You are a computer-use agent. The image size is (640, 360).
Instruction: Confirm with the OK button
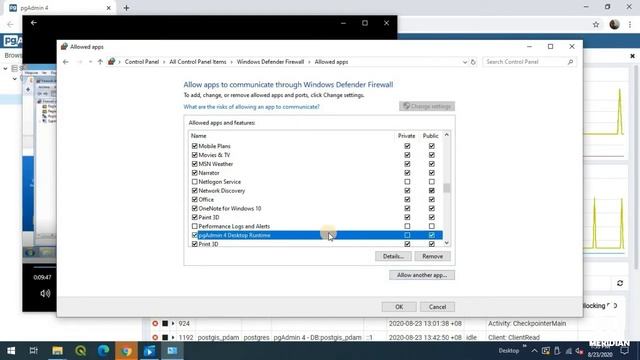point(399,307)
